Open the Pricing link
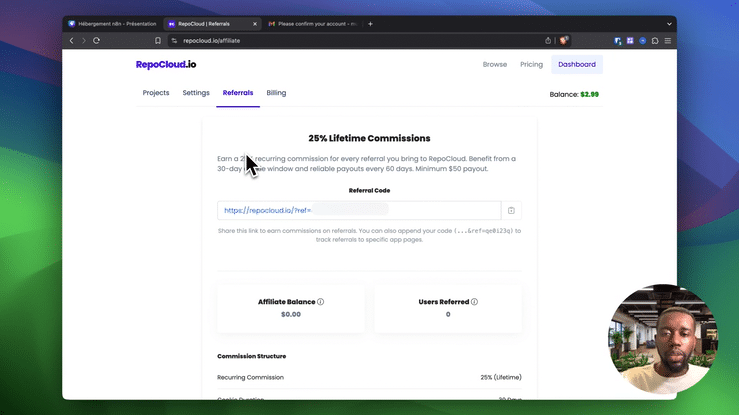The height and width of the screenshot is (415, 739). (531, 65)
